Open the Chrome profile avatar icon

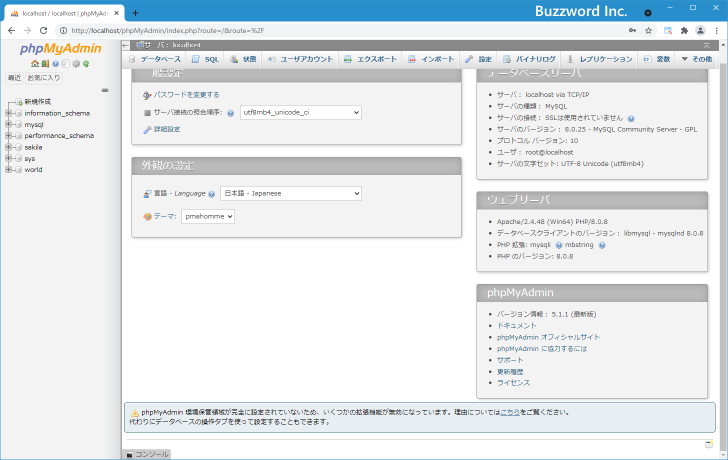pyautogui.click(x=700, y=31)
